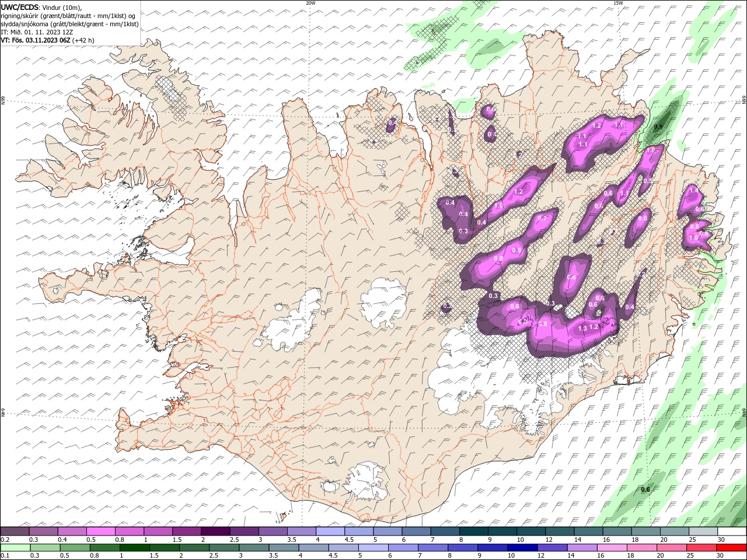Click the '15W' longitude label
Screen dimensions: 747x560
[x=617, y=3]
